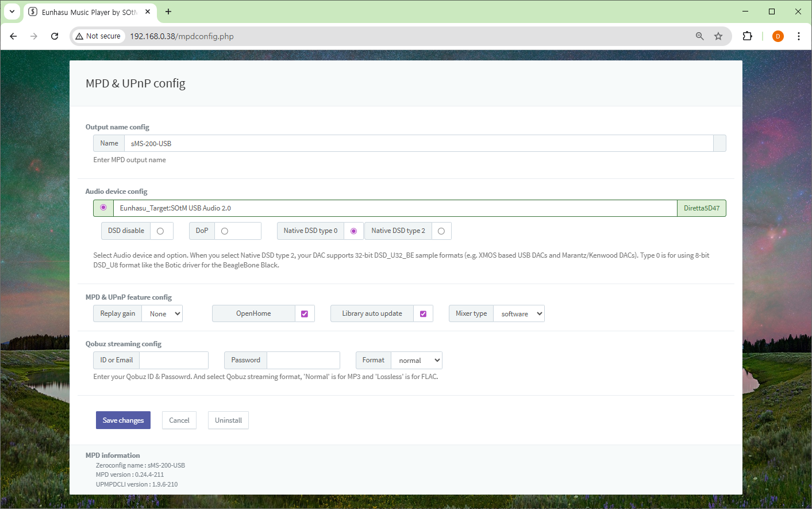Click into the Qobuz Password field
This screenshot has width=812, height=509.
point(303,361)
